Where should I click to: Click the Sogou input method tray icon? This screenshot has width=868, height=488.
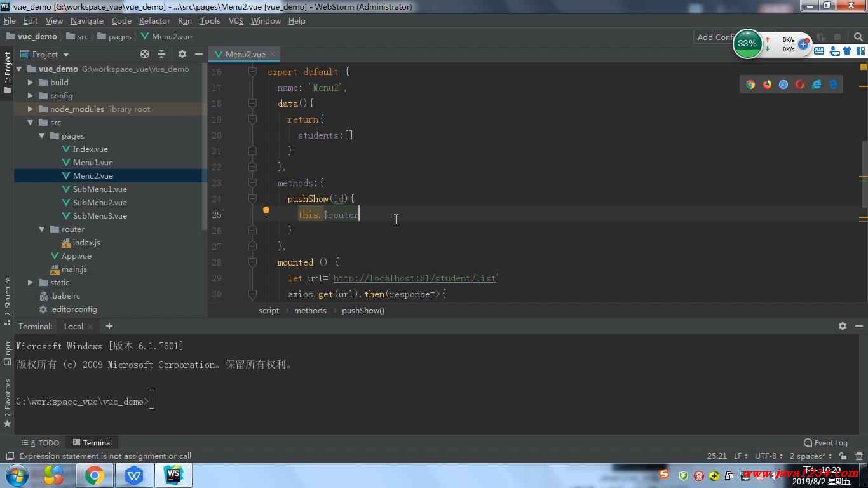click(x=664, y=475)
